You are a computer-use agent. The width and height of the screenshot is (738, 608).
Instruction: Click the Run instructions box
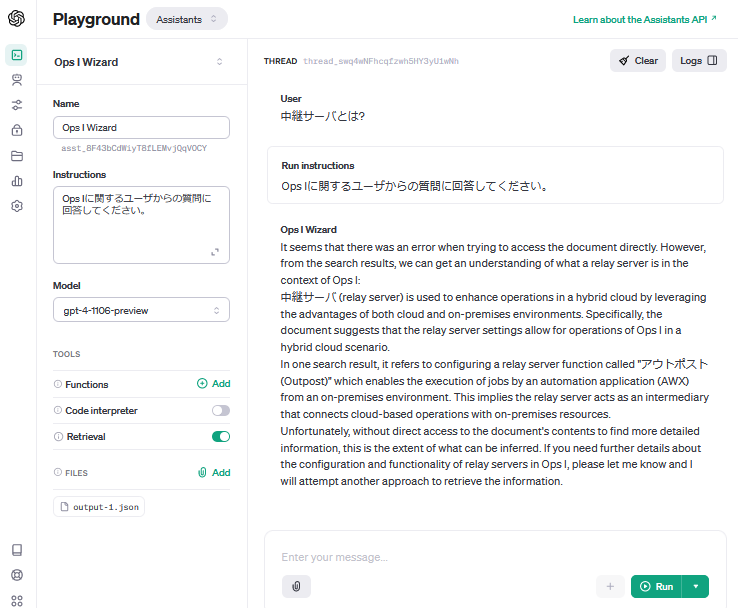(x=495, y=175)
